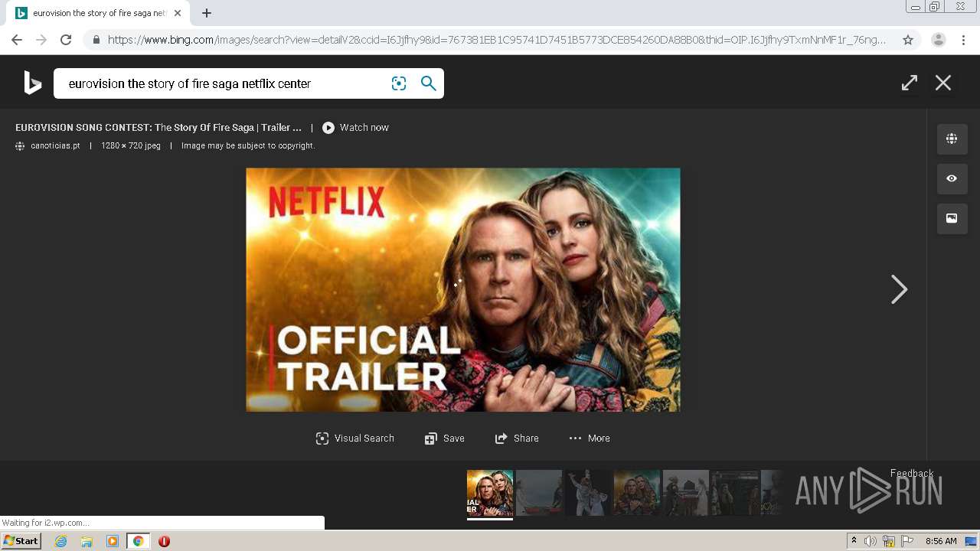Click the main Netflix trailer image
This screenshot has height=551, width=980.
click(x=462, y=290)
